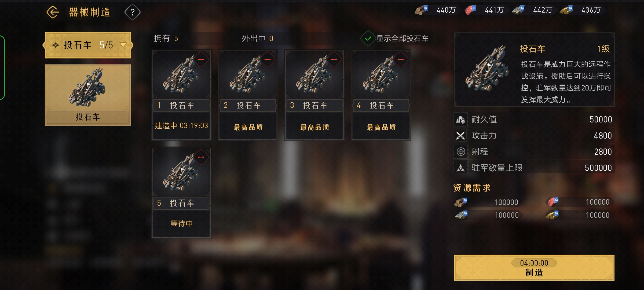Viewport: 644px width, 290px height.
Task: Remove catapult number 1 with minus icon
Action: 201,59
